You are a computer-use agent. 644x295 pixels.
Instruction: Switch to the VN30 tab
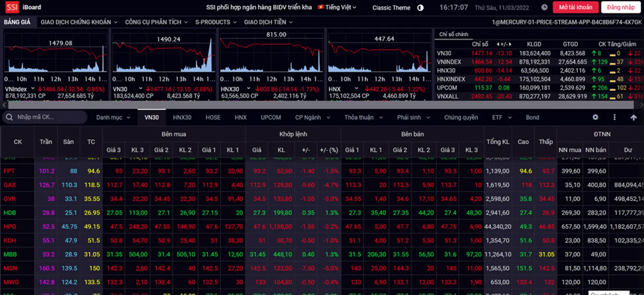[x=152, y=117]
